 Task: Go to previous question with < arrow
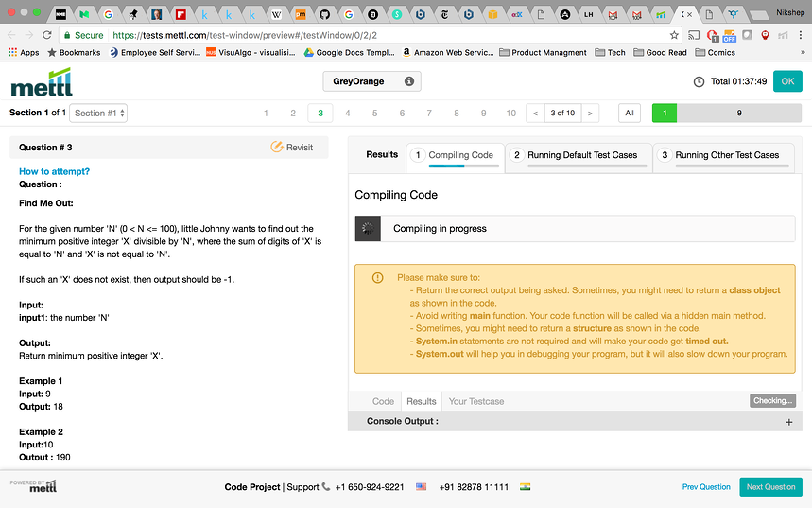(535, 113)
